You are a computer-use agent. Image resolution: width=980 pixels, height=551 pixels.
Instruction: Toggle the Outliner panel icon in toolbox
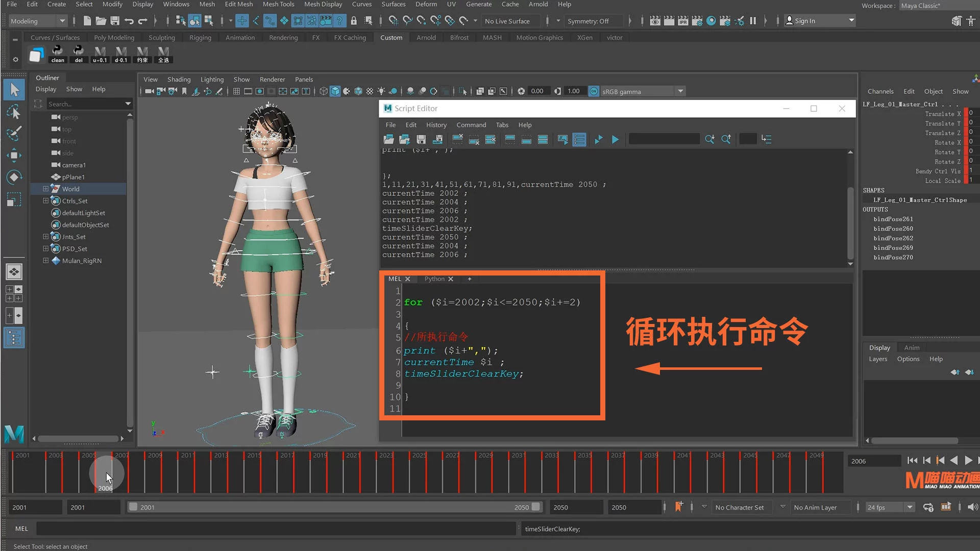coord(14,338)
